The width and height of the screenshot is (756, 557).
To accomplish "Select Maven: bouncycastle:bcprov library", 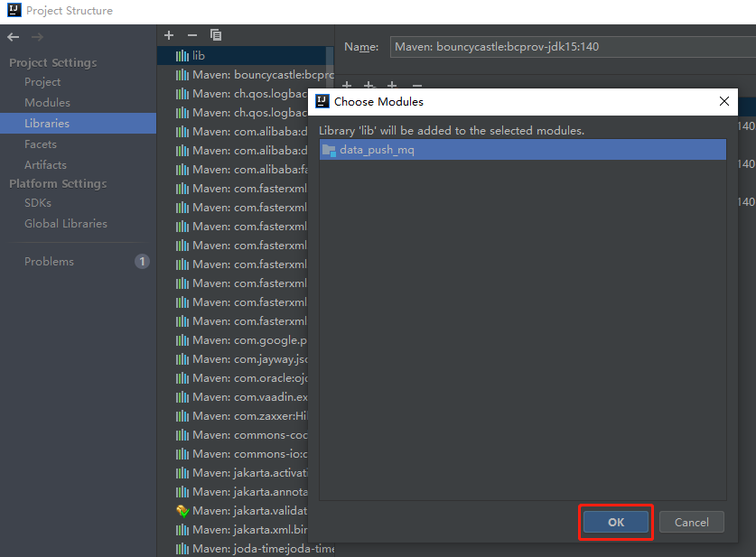I will 246,75.
